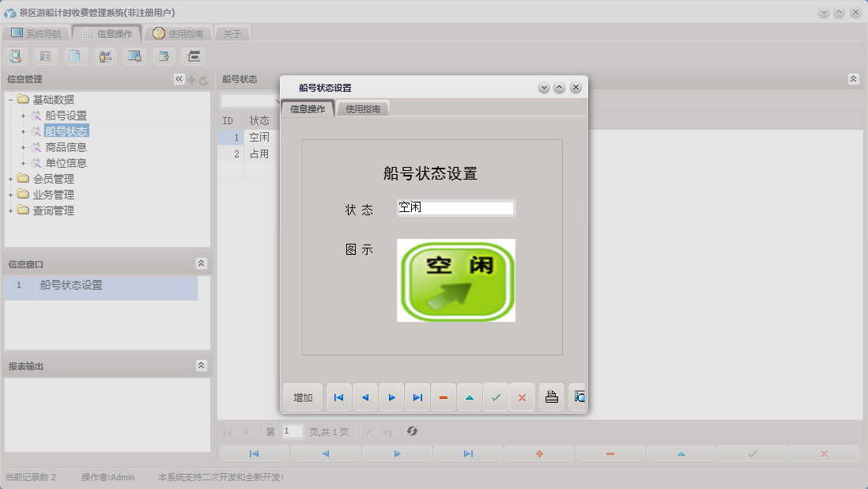Collapse the 基础数据 folder in the tree
The height and width of the screenshot is (489, 868).
point(9,98)
